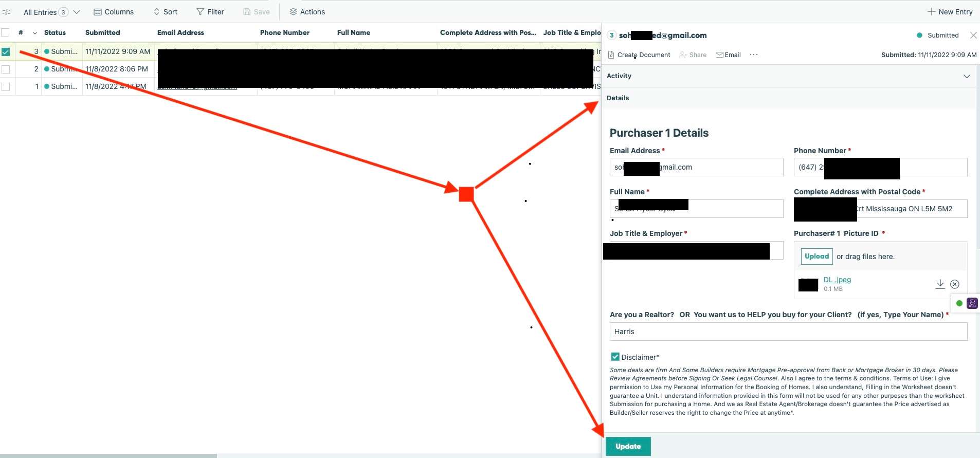980x458 pixels.
Task: Open the Filter option in toolbar
Action: coord(210,12)
